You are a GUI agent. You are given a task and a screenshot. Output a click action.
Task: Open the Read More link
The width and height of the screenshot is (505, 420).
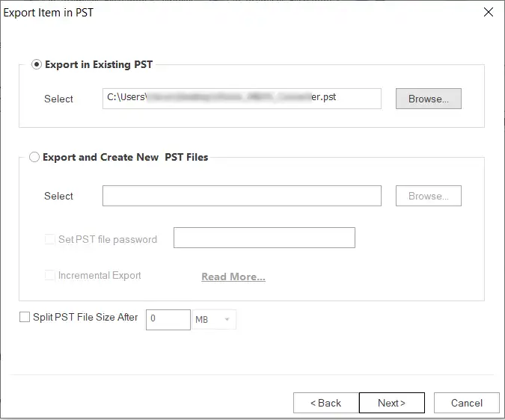(233, 277)
